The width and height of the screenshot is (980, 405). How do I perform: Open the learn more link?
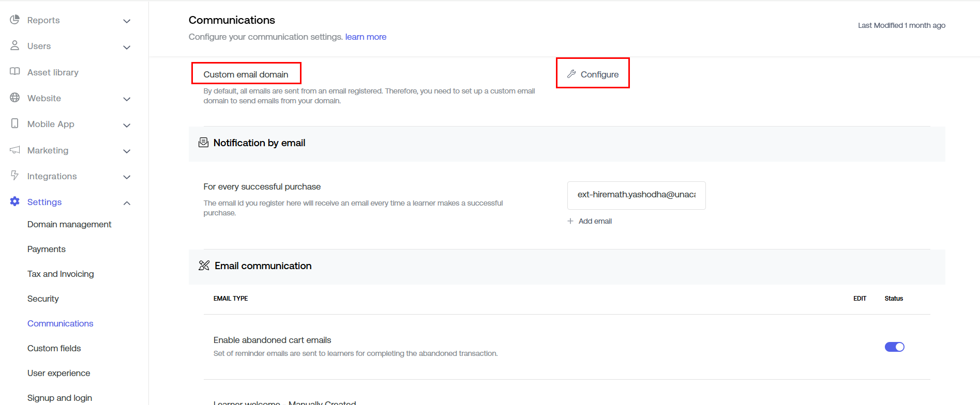pyautogui.click(x=366, y=37)
